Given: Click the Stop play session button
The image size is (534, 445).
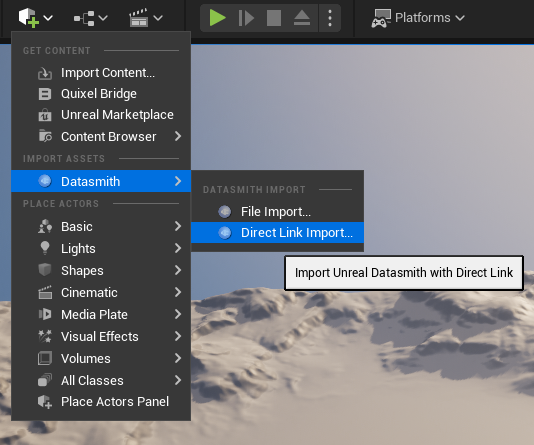Looking at the screenshot, I should pyautogui.click(x=274, y=18).
